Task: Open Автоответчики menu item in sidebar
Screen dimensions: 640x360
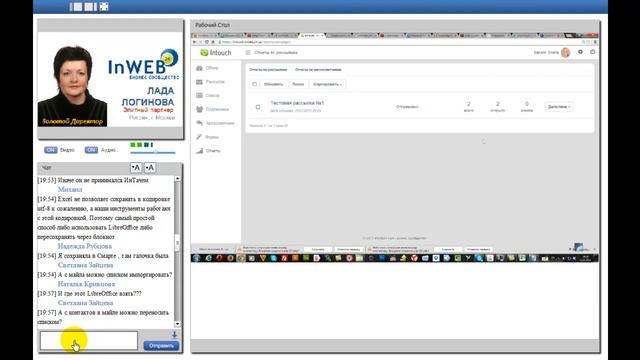Action: (x=220, y=123)
